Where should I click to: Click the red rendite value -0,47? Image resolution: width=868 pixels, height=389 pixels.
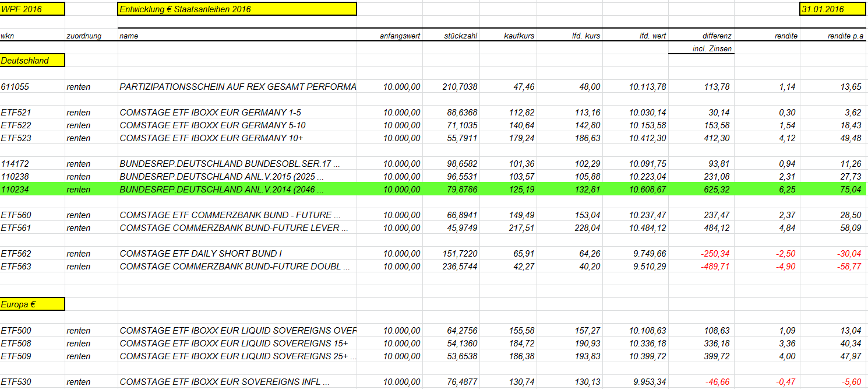786,382
